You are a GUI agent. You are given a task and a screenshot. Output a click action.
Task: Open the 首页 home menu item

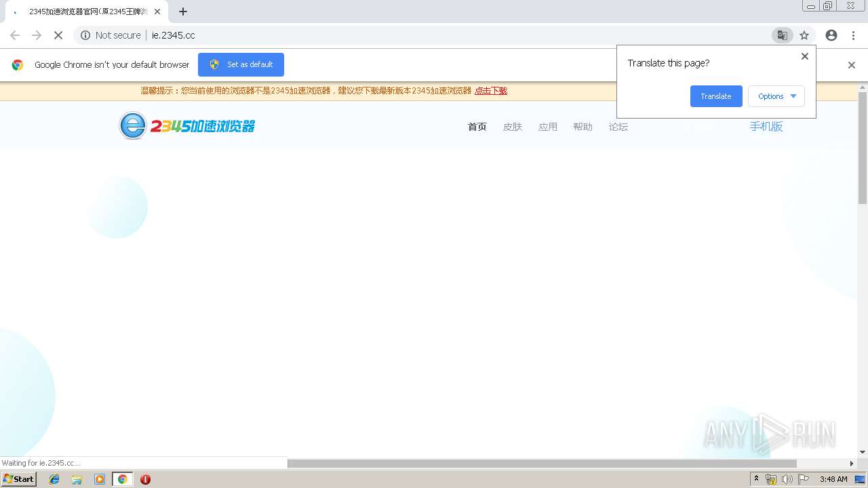(477, 127)
